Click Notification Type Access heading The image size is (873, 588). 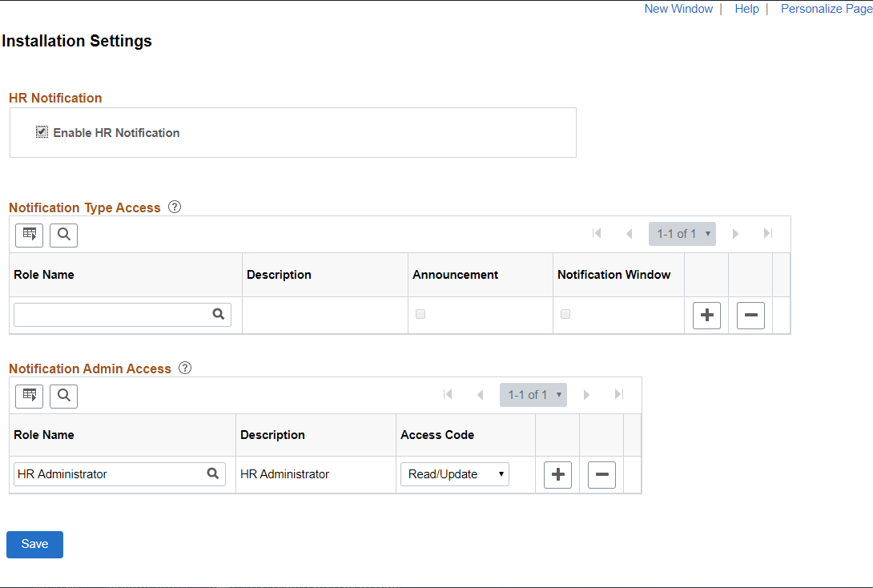[85, 207]
